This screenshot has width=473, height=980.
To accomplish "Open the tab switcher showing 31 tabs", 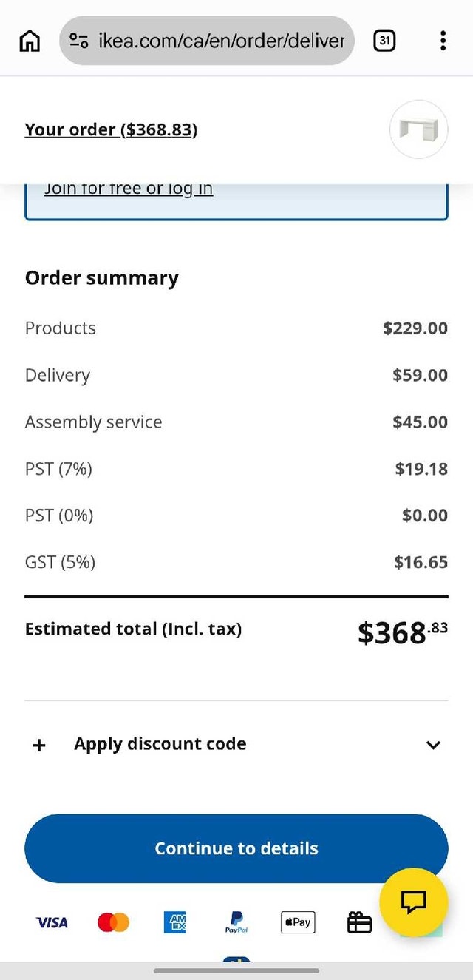I will point(384,41).
